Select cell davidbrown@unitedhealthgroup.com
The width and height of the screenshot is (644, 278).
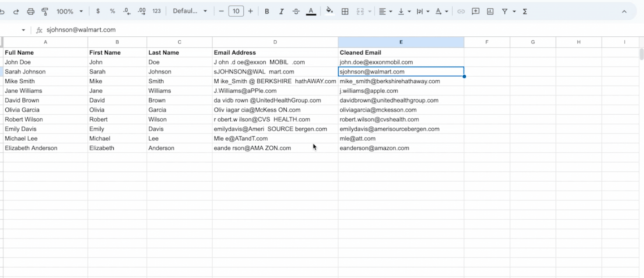[x=401, y=100]
